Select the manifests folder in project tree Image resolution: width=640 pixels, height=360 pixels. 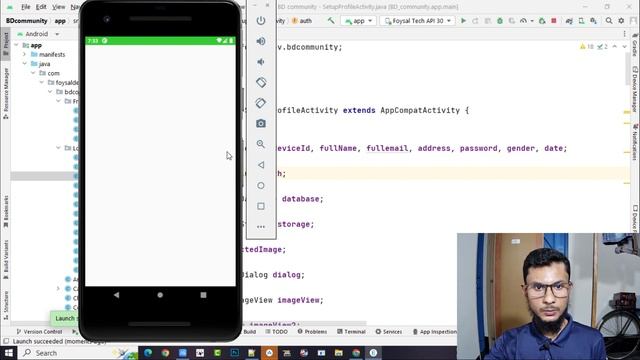click(47, 54)
